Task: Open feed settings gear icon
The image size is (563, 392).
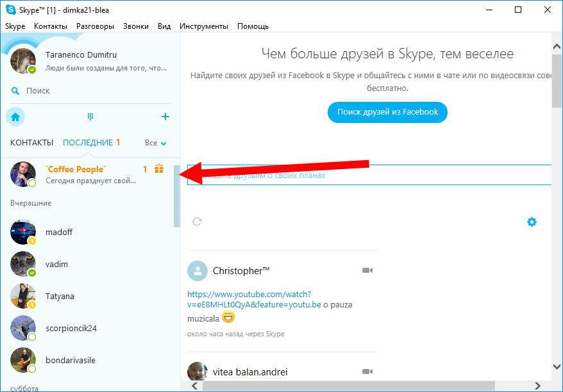Action: pyautogui.click(x=532, y=222)
